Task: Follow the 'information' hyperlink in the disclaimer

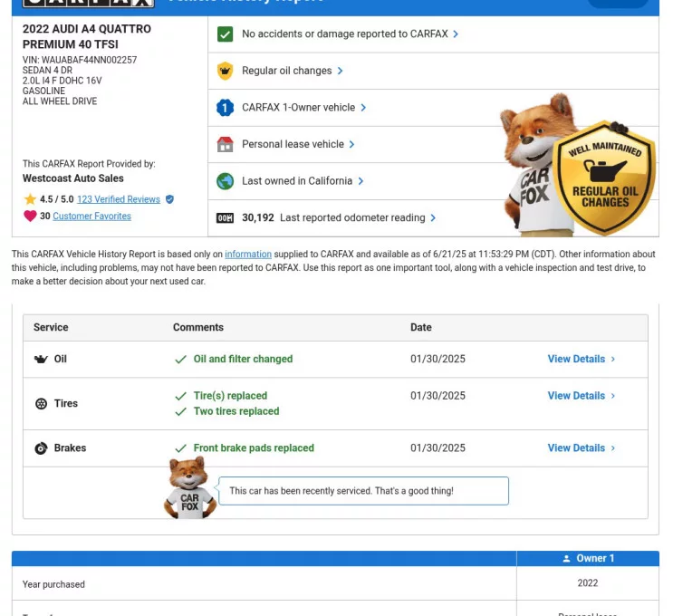Action: click(248, 255)
